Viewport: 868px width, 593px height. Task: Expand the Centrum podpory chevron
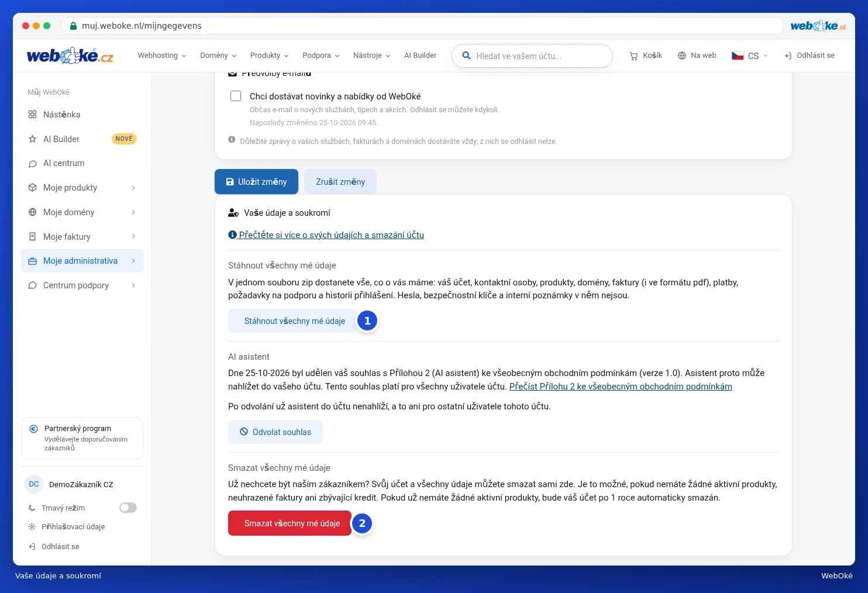pos(133,285)
